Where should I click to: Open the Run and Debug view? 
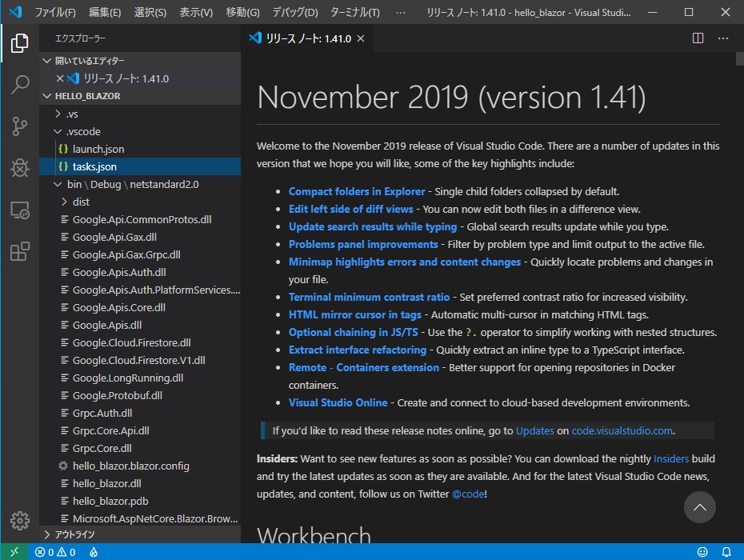click(x=19, y=168)
